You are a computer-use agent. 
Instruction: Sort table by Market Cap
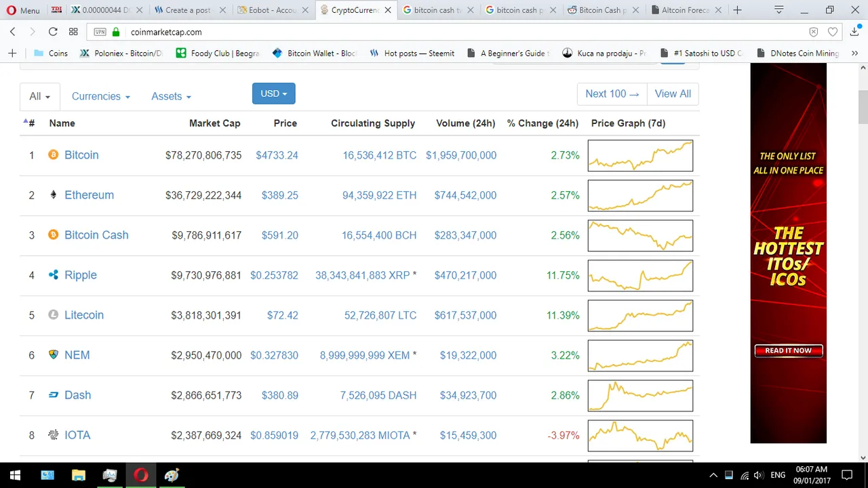click(x=214, y=123)
